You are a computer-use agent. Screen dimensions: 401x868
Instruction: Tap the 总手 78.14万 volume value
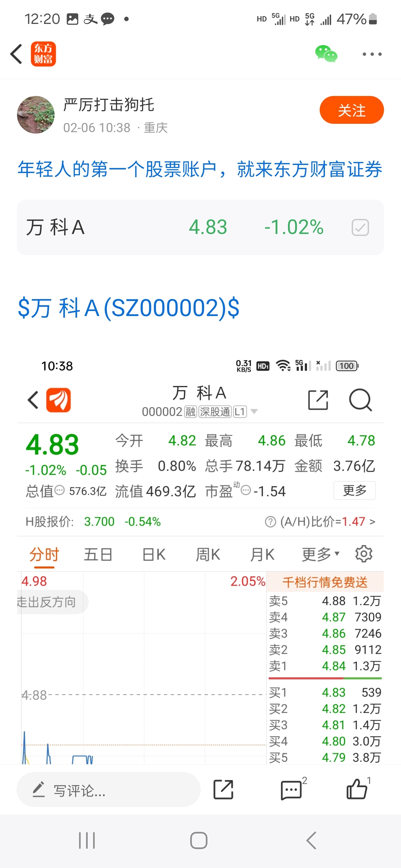260,466
